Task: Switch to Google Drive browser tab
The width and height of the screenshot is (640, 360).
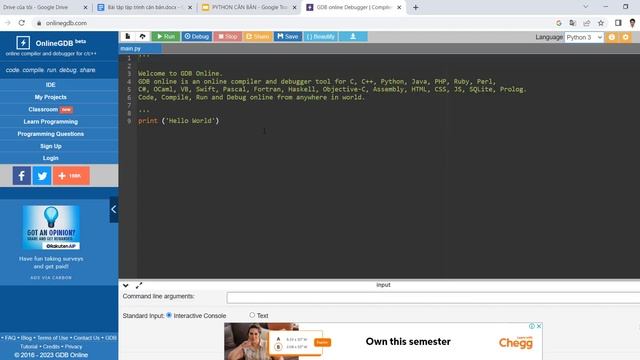Action: tap(45, 7)
